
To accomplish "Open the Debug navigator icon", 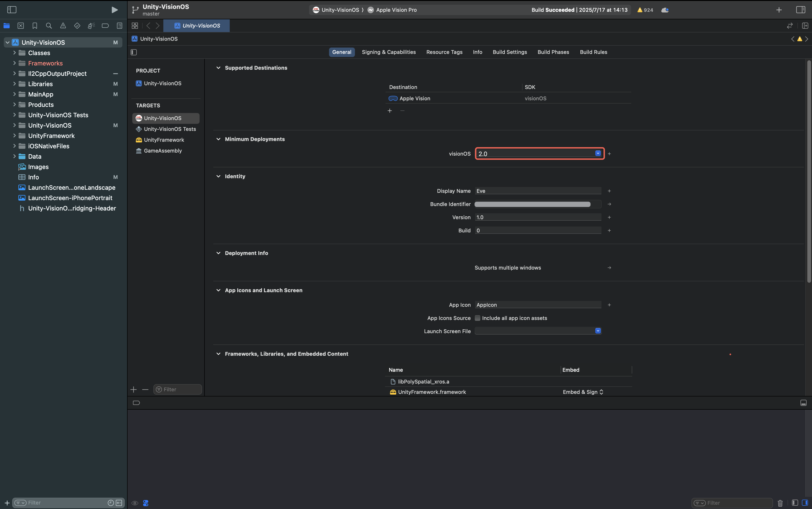I will [x=91, y=26].
